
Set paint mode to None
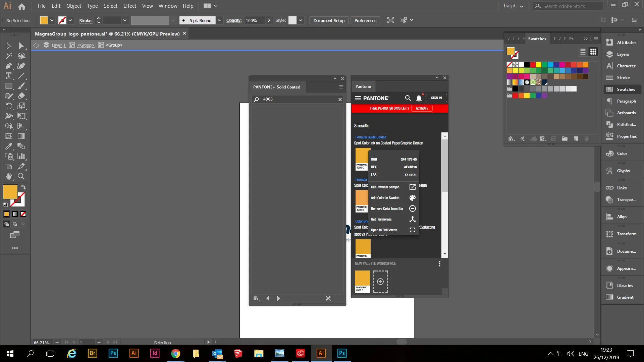coord(23,214)
